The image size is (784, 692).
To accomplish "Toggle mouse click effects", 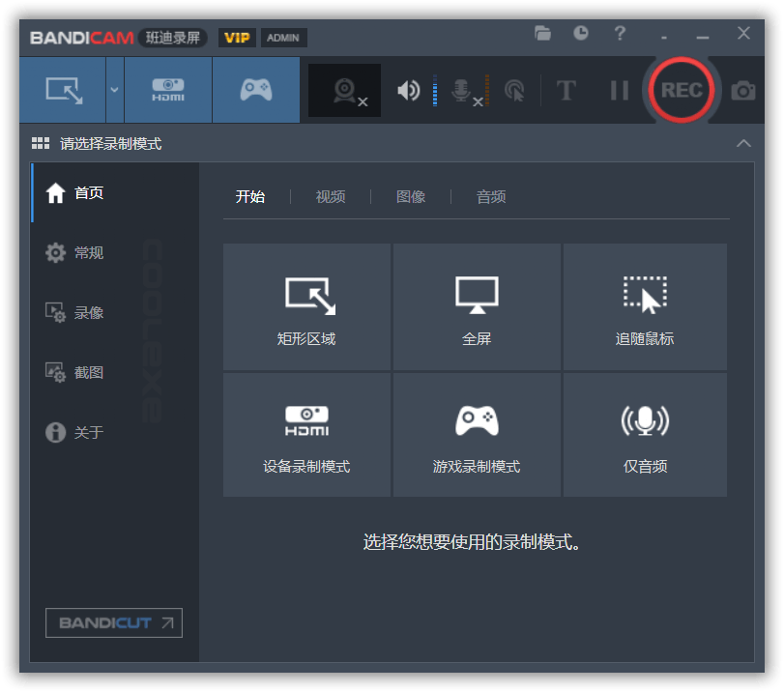I will pyautogui.click(x=513, y=90).
